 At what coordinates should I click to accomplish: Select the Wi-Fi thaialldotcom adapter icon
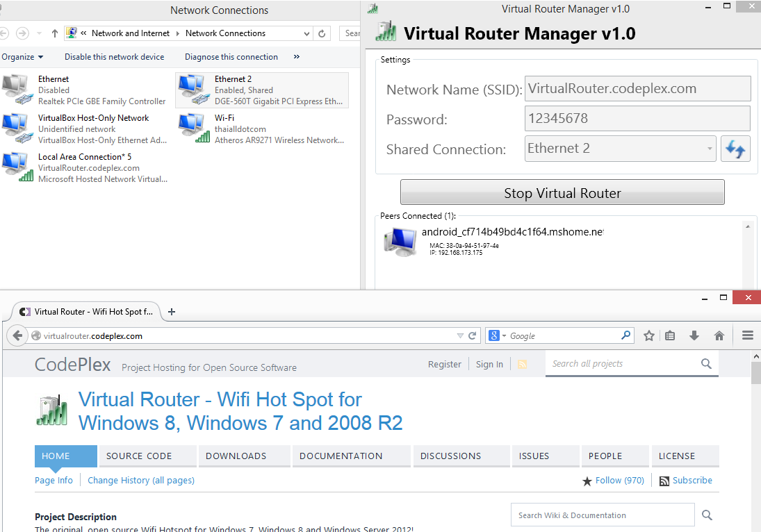point(193,128)
